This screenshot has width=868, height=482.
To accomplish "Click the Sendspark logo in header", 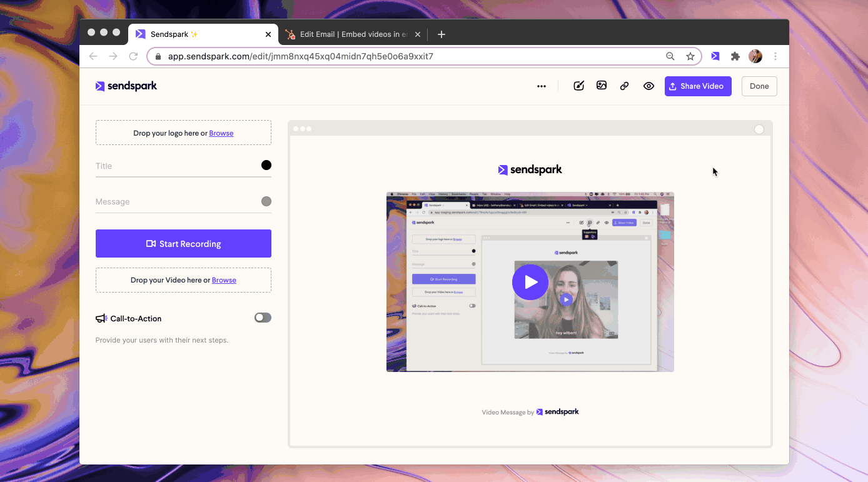I will coord(126,86).
